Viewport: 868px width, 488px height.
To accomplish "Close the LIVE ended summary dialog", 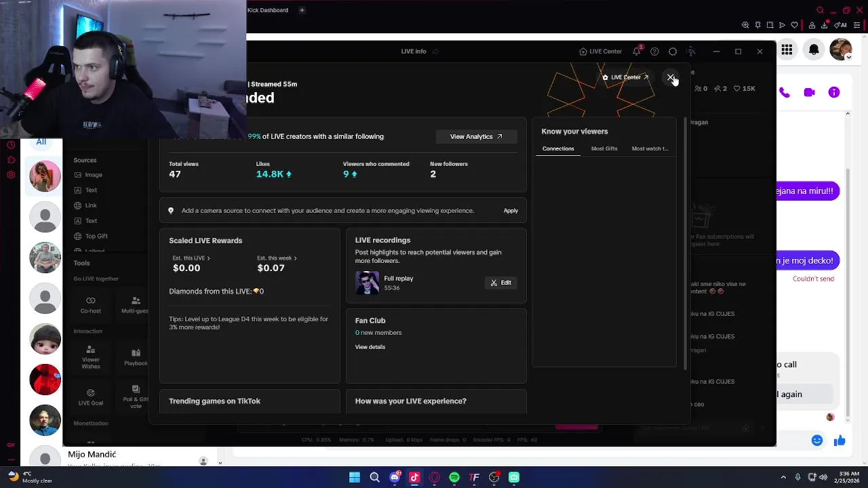I will [670, 77].
